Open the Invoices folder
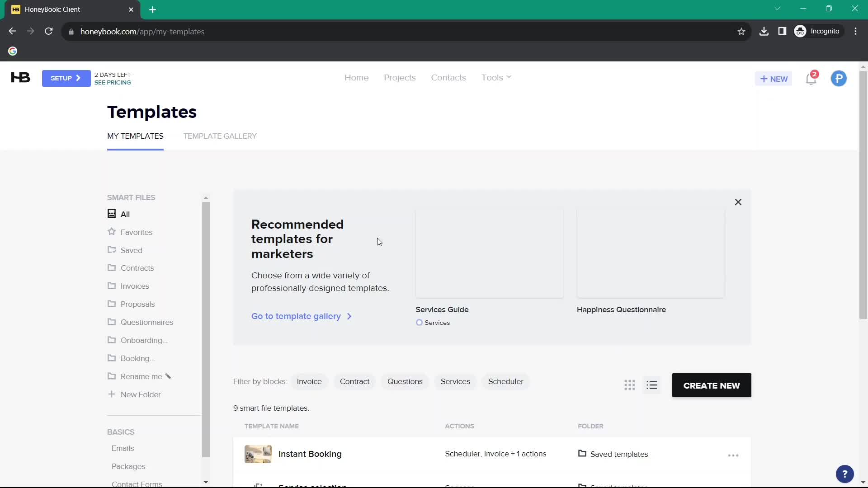 click(x=128, y=286)
